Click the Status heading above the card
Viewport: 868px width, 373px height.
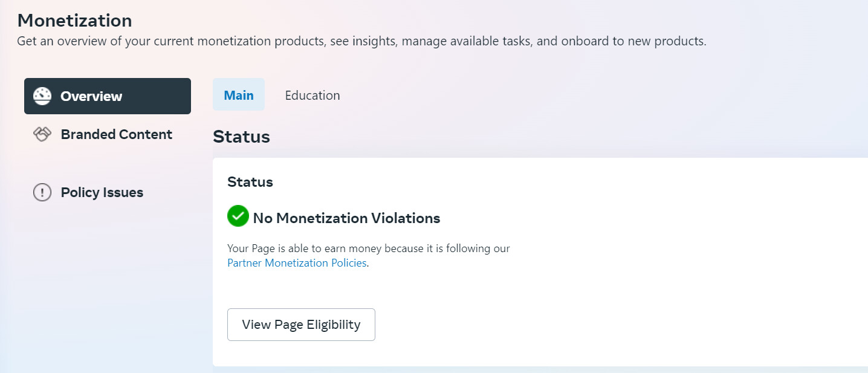click(x=241, y=137)
